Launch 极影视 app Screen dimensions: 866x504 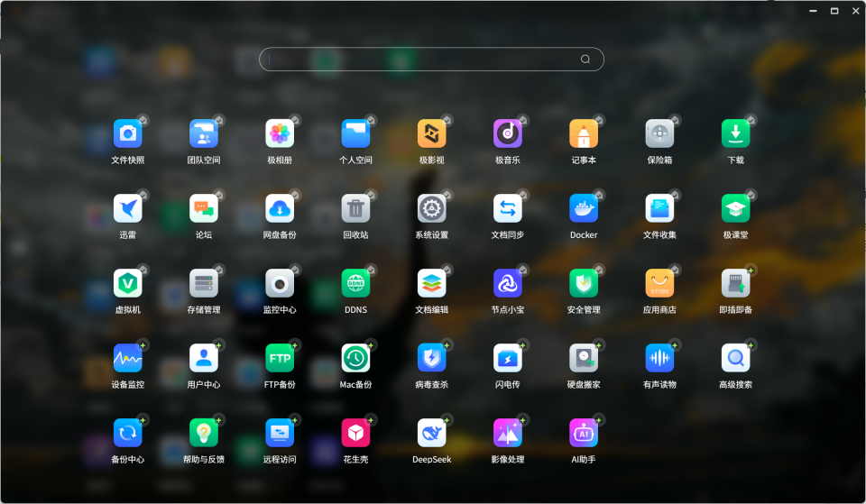tap(431, 133)
